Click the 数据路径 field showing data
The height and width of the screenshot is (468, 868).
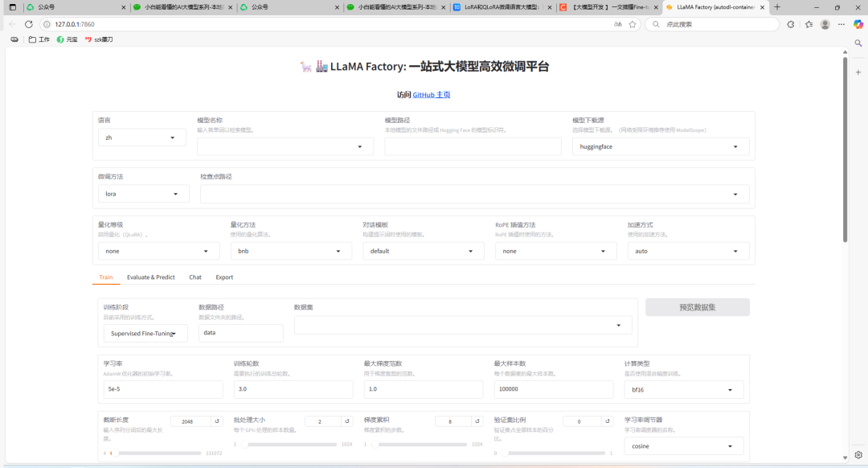point(241,333)
